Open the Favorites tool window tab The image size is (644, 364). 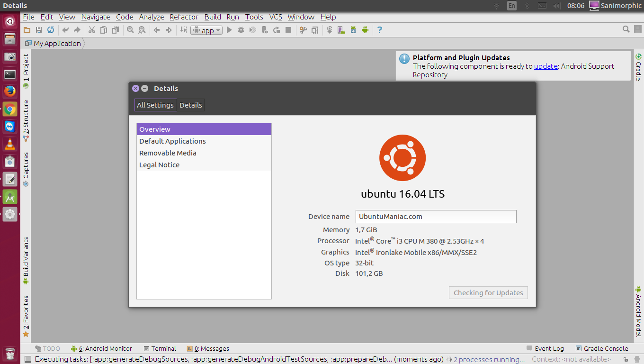(26, 317)
